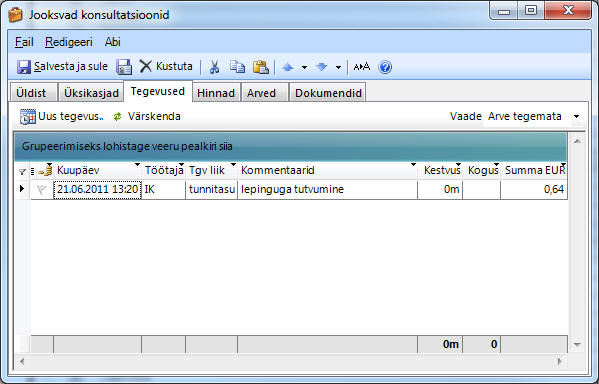
Task: Open the Kommentaarid column filter arrow
Action: tap(413, 165)
